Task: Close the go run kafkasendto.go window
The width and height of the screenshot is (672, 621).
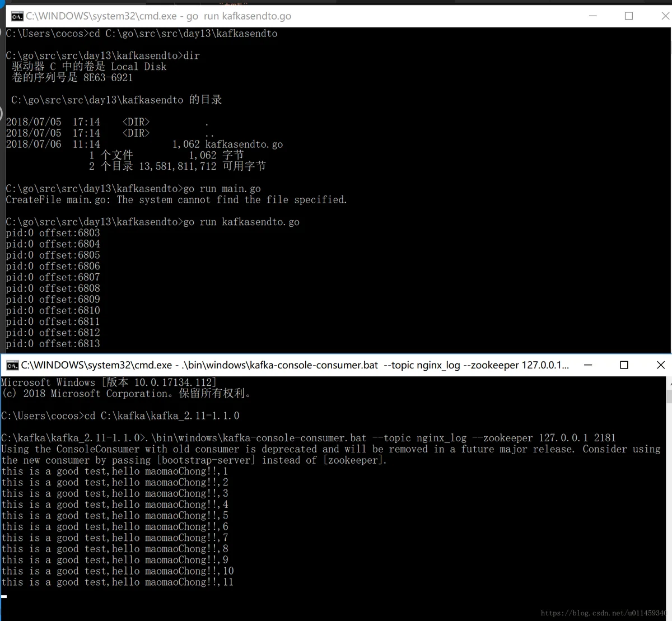Action: 664,16
